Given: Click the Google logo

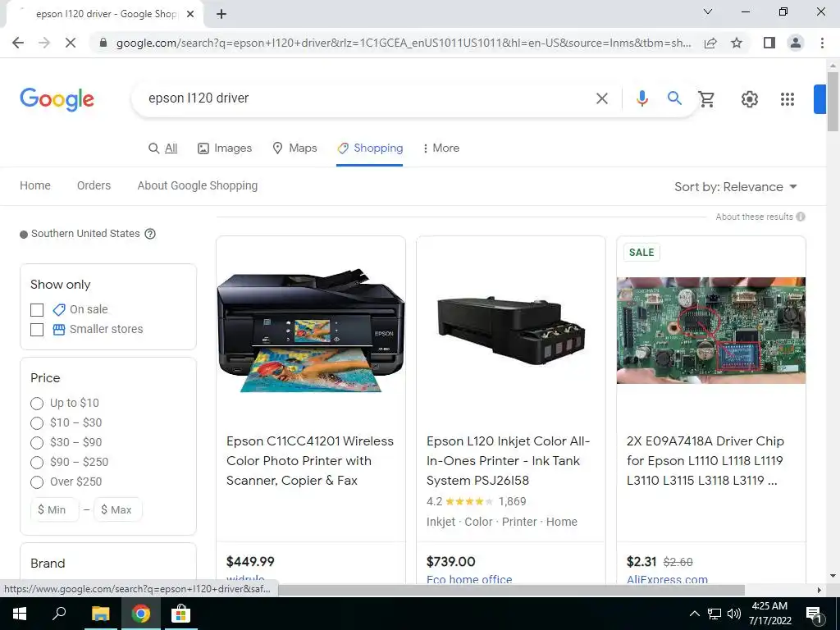Looking at the screenshot, I should (x=57, y=99).
